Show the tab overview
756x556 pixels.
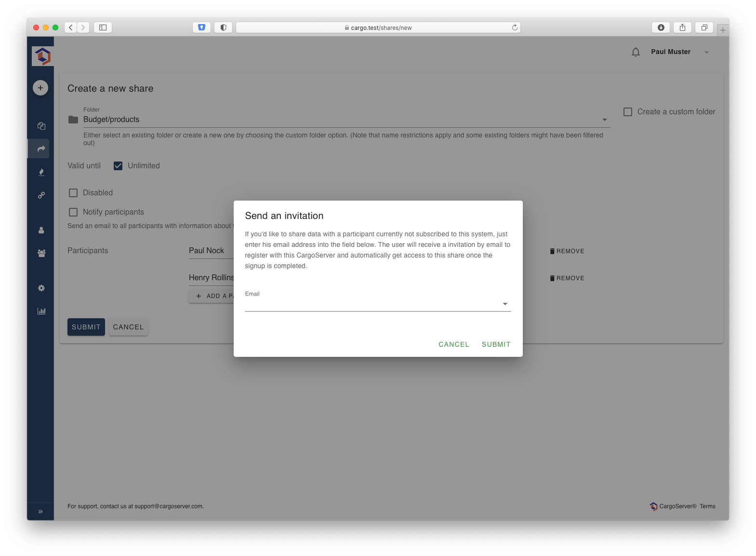pyautogui.click(x=704, y=27)
